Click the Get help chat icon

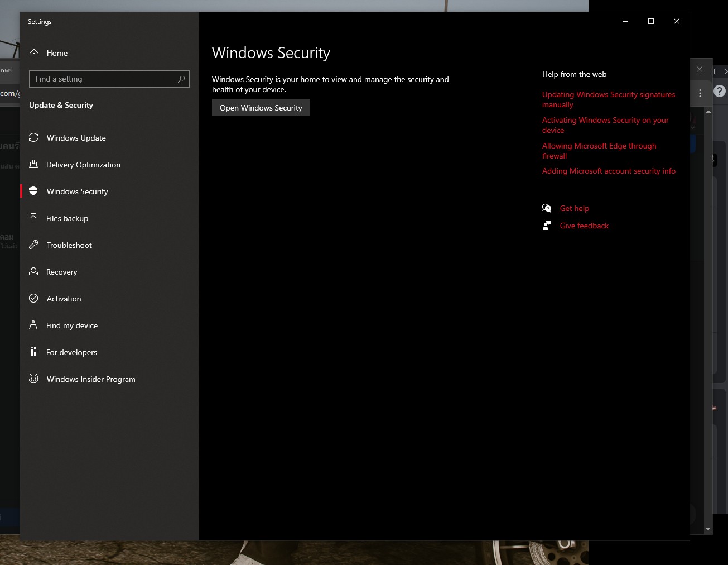coord(547,208)
